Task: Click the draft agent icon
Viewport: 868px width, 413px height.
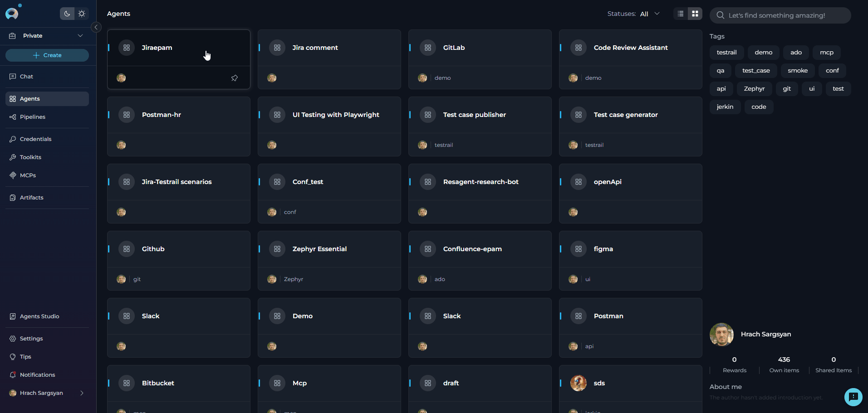Action: coord(428,383)
